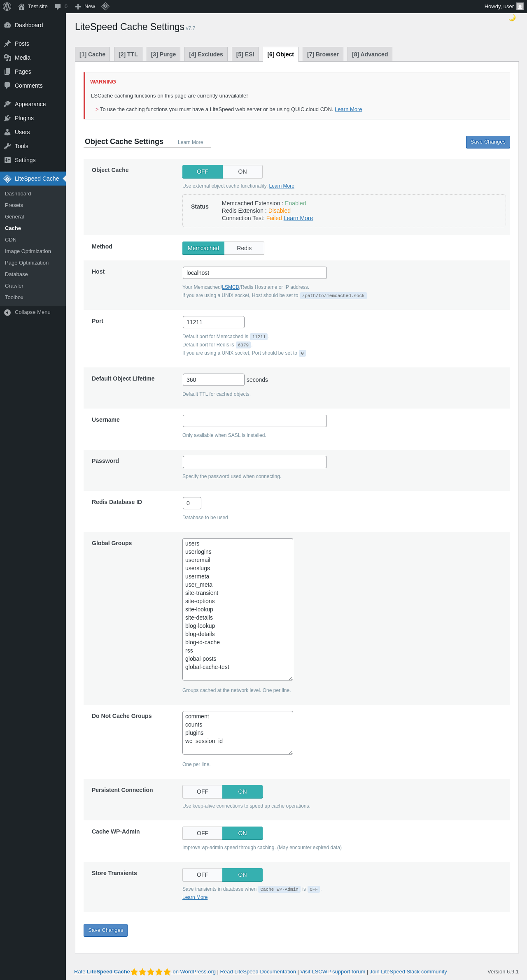The width and height of the screenshot is (527, 980).
Task: Open Appearance in the sidebar
Action: [x=30, y=104]
